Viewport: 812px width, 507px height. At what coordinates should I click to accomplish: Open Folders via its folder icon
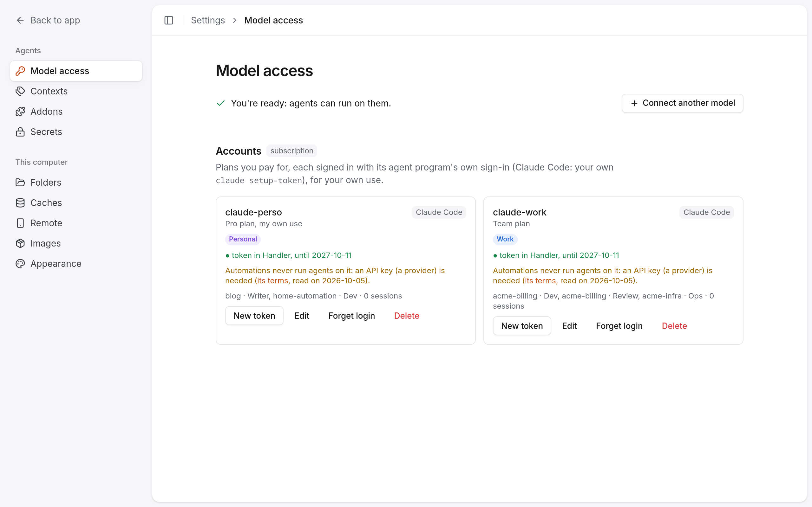pyautogui.click(x=20, y=183)
